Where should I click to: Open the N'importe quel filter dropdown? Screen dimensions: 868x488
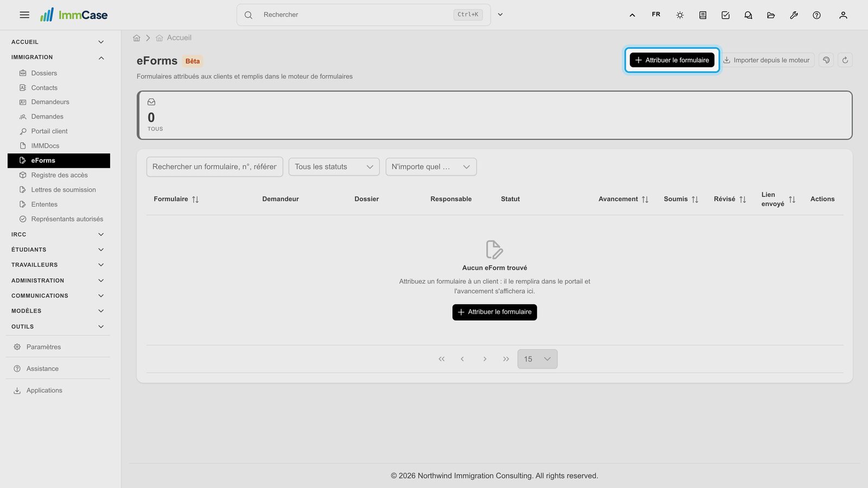coord(431,167)
